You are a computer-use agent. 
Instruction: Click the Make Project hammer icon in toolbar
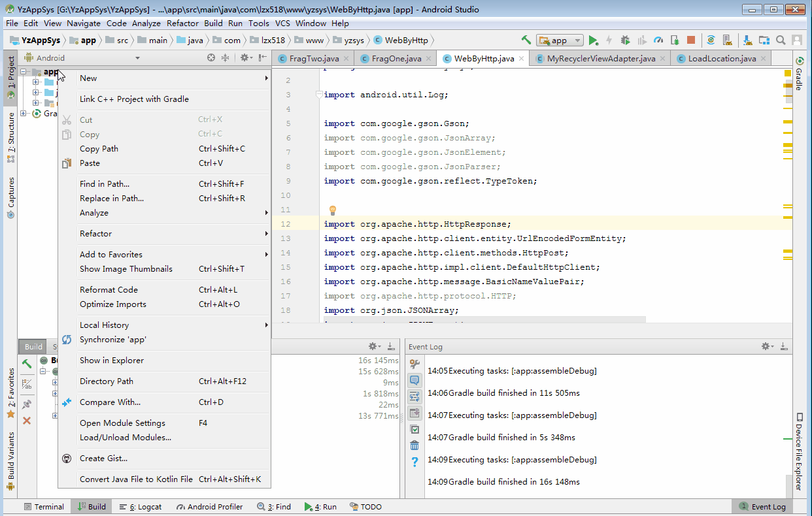tap(526, 40)
